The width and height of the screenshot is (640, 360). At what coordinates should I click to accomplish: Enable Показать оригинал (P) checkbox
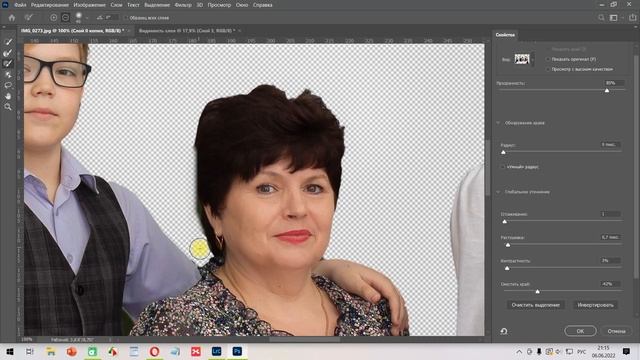[x=548, y=59]
